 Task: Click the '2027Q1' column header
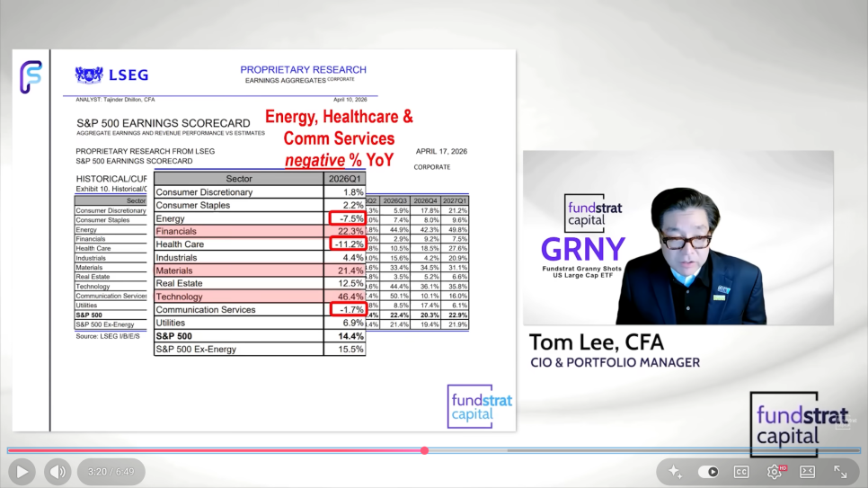tap(455, 201)
